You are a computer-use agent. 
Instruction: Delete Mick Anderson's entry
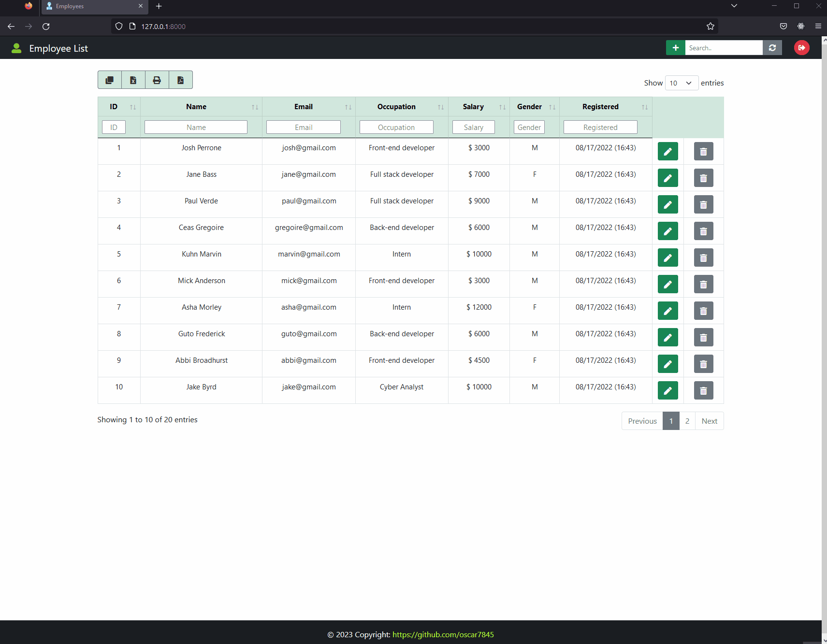coord(703,284)
